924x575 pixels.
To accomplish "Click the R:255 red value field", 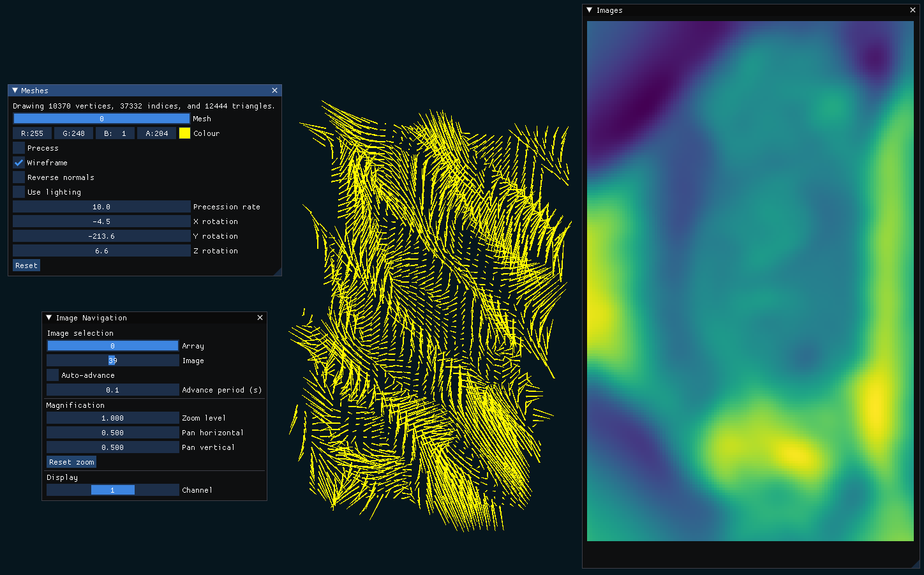I will point(32,133).
